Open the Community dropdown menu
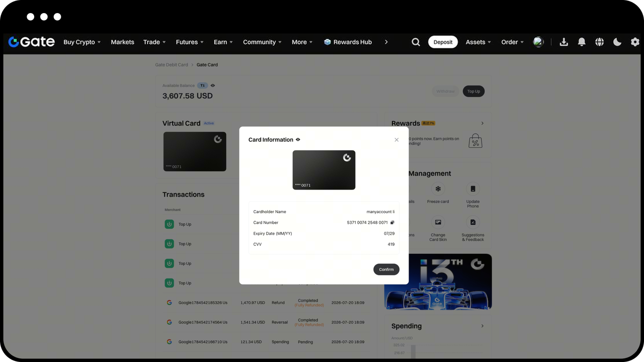Viewport: 644px width, 362px height. pyautogui.click(x=262, y=42)
